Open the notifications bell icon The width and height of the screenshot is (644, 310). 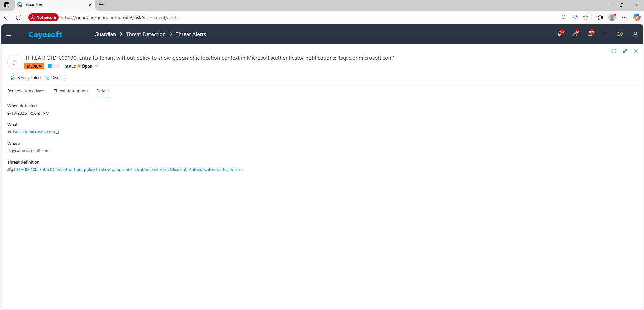point(590,34)
